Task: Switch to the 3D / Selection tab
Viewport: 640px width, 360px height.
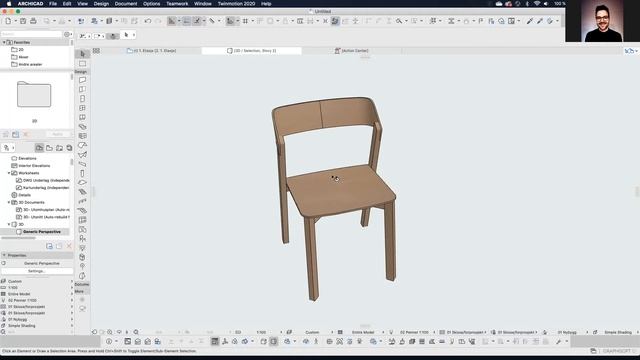Action: point(251,51)
